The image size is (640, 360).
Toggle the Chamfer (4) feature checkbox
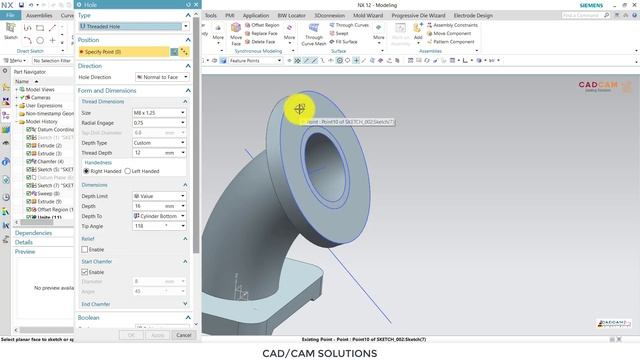coord(29,162)
